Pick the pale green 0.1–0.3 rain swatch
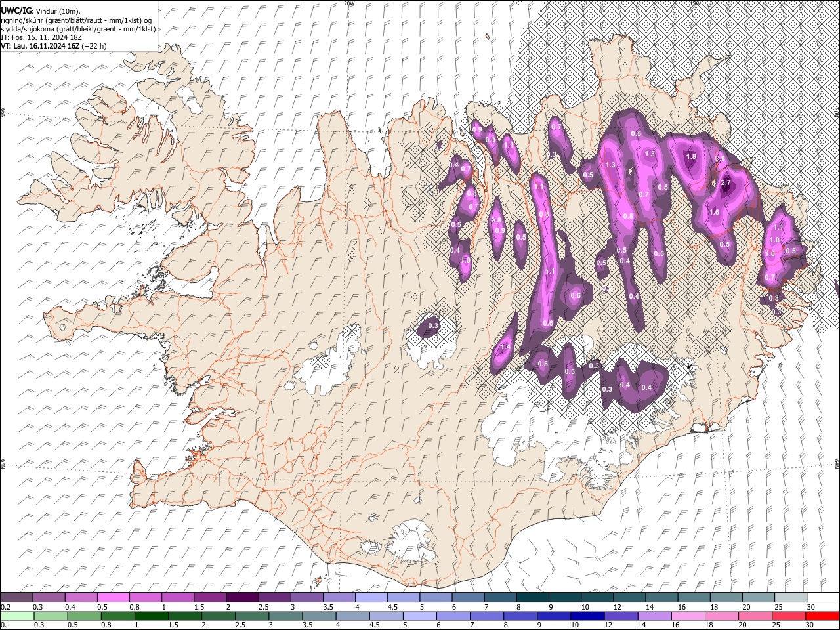The image size is (840, 630). (x=16, y=616)
